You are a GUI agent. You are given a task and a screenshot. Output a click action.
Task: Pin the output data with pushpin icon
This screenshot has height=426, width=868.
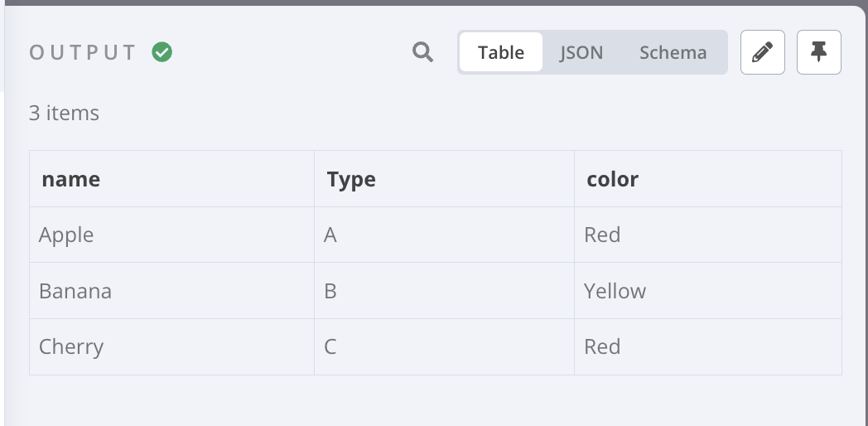[x=819, y=52]
